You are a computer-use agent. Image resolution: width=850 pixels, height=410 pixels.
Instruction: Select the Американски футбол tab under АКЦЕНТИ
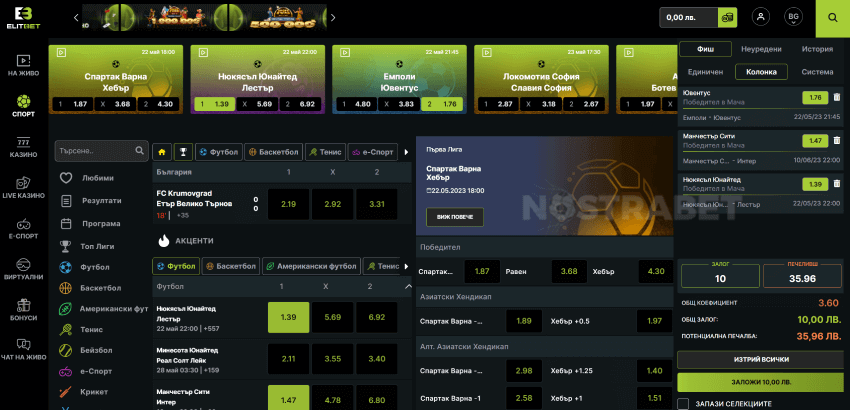(x=311, y=266)
